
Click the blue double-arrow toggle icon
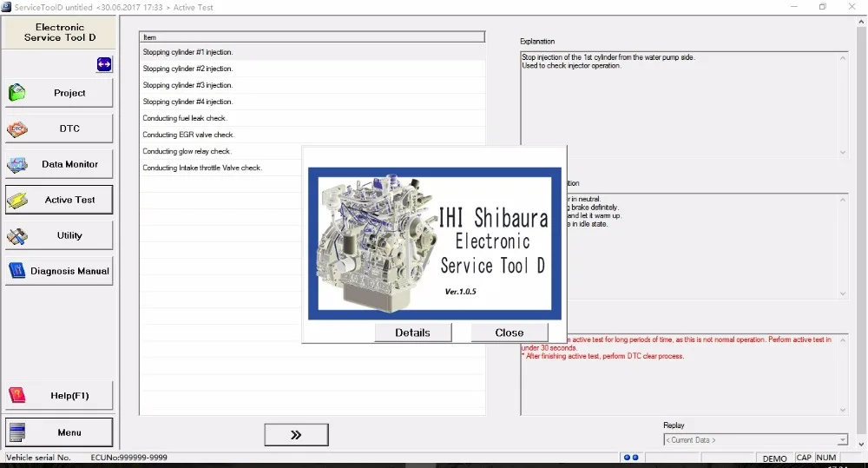(104, 64)
